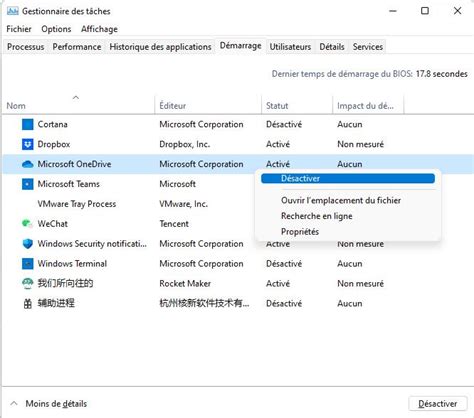This screenshot has height=418, width=474.
Task: Click the sort arrow above Nom column
Action: click(76, 97)
